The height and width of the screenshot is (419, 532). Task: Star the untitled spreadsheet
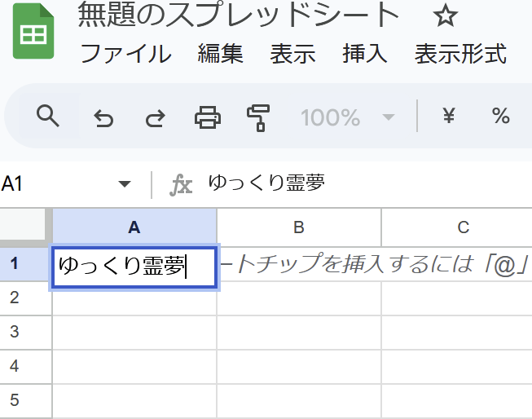tap(444, 15)
